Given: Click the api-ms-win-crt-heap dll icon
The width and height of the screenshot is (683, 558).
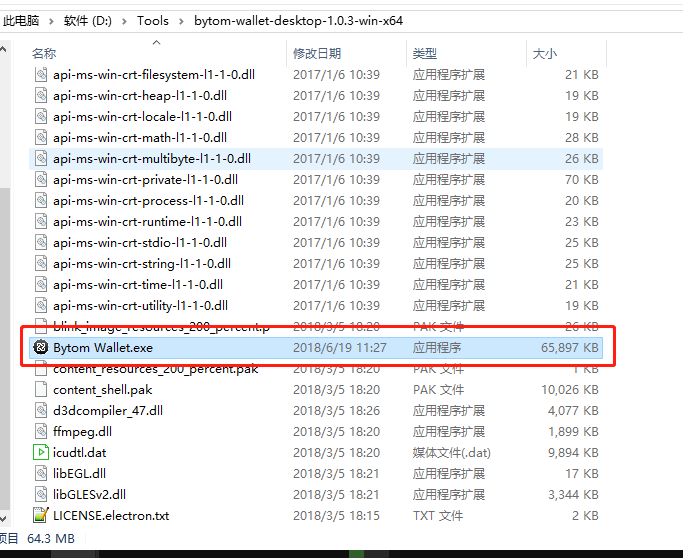Looking at the screenshot, I should pyautogui.click(x=41, y=95).
